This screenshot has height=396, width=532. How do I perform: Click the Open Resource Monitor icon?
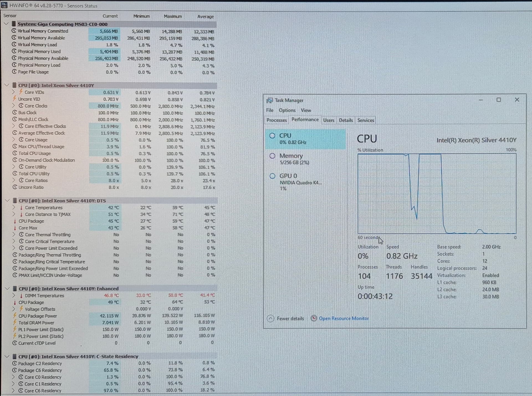point(314,318)
